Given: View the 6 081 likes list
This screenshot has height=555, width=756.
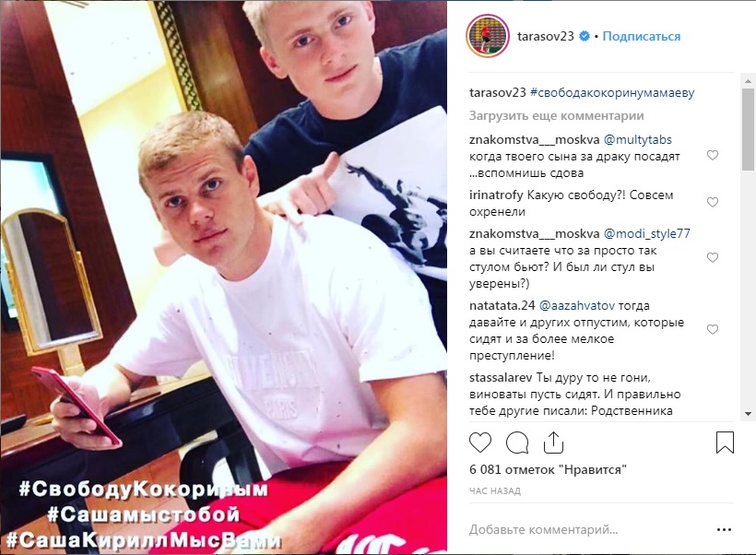Looking at the screenshot, I should tap(548, 469).
